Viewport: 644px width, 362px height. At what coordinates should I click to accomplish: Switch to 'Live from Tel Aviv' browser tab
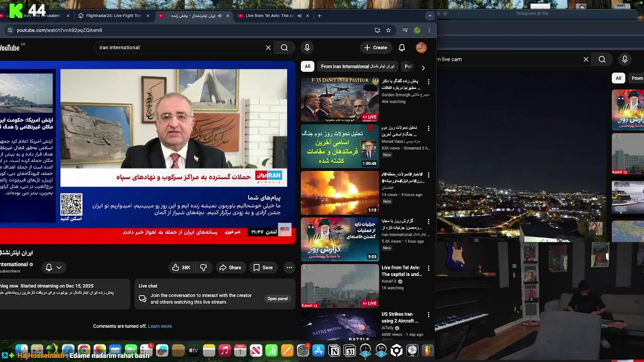click(x=270, y=16)
